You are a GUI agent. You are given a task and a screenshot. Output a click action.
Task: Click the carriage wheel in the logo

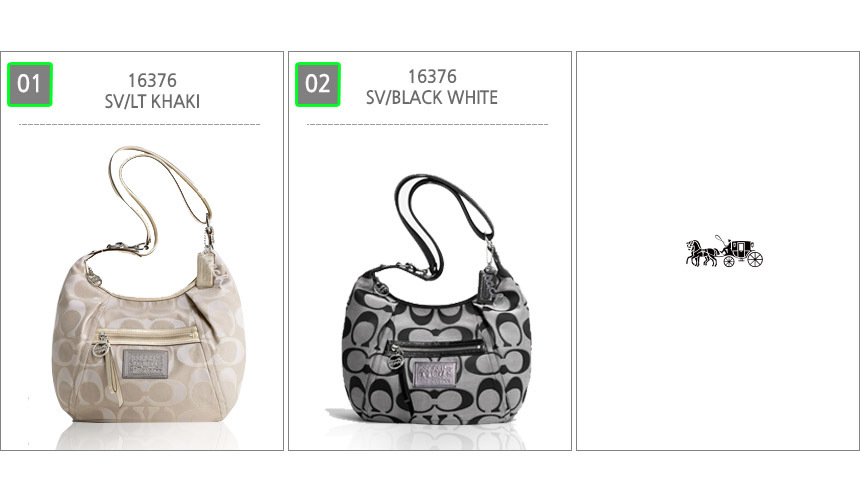pyautogui.click(x=755, y=259)
